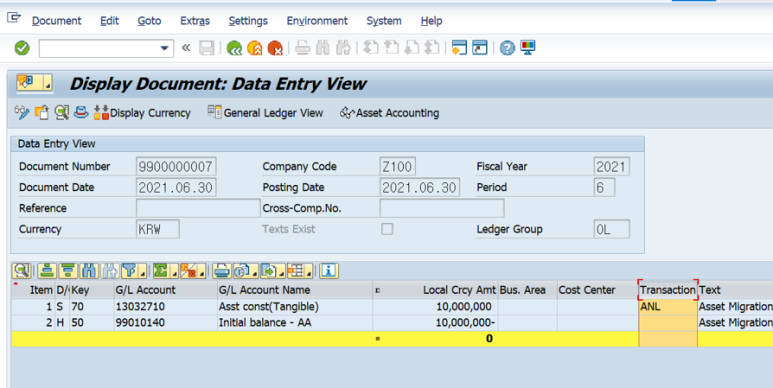The height and width of the screenshot is (388, 773).
Task: Click the Display Currency button
Action: [x=142, y=112]
